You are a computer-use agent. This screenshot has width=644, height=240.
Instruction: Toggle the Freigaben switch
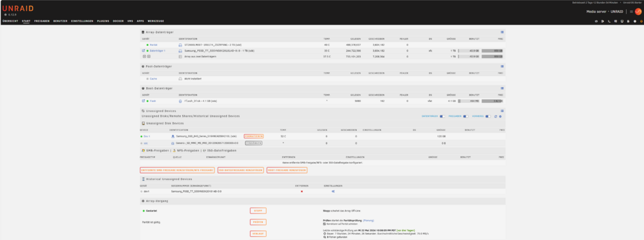tap(466, 117)
